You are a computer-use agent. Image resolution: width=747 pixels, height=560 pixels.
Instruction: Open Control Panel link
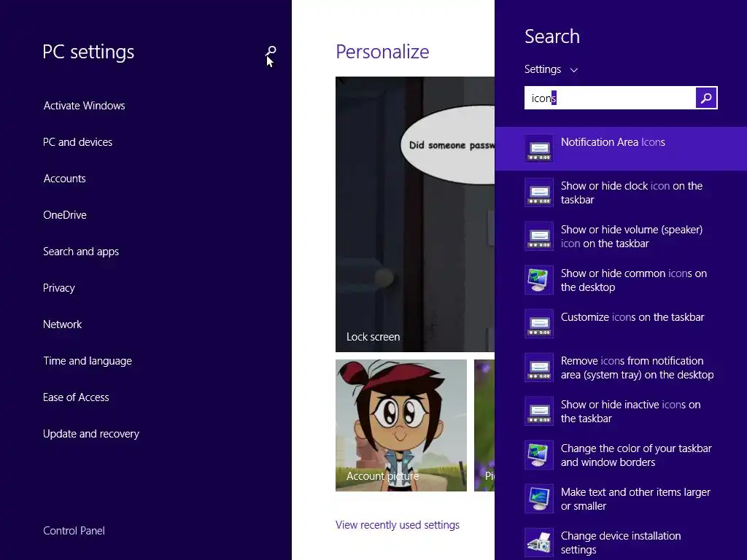coord(74,531)
